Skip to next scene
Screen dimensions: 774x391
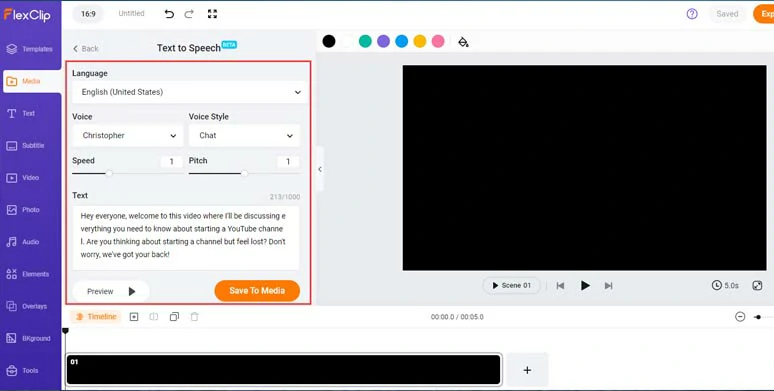609,286
